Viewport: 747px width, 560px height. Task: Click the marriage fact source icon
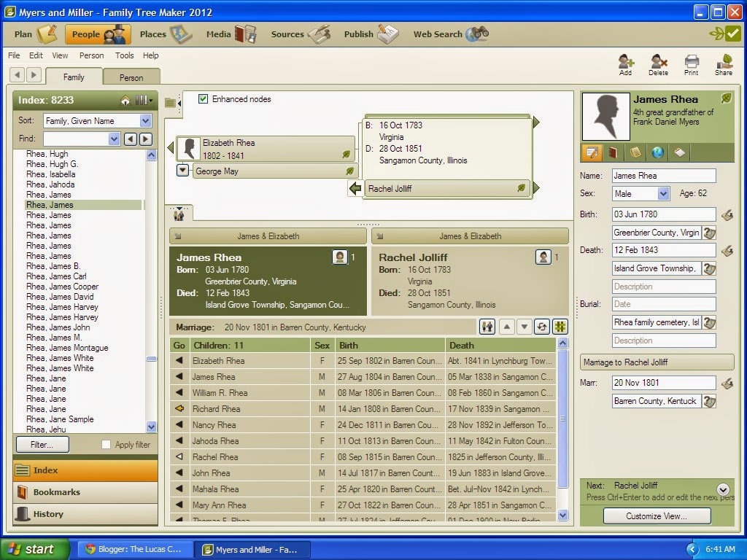coord(727,384)
